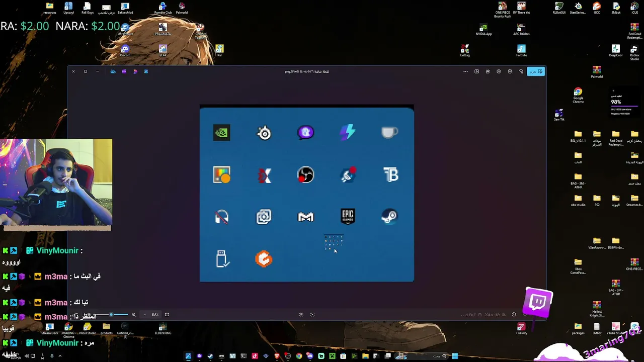
Task: Open the ONE PIECE Bounty Rush shortcut
Action: pos(502,10)
